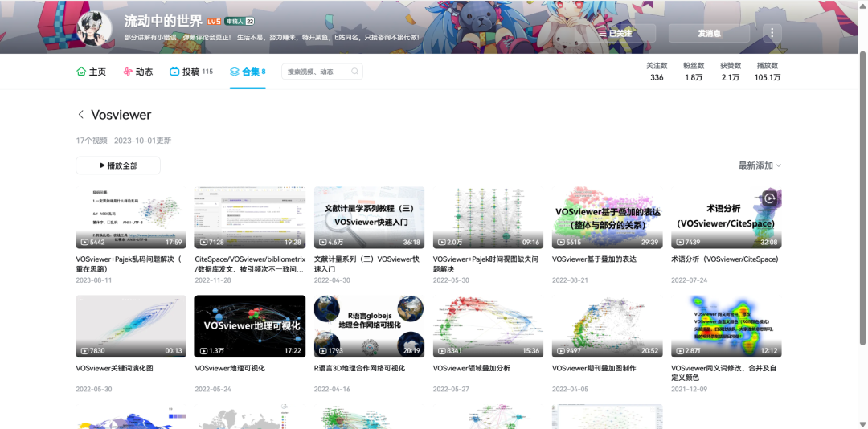Image resolution: width=868 pixels, height=429 pixels.
Task: Click the watch-later icon on 术语分析 thumbnail
Action: [769, 198]
